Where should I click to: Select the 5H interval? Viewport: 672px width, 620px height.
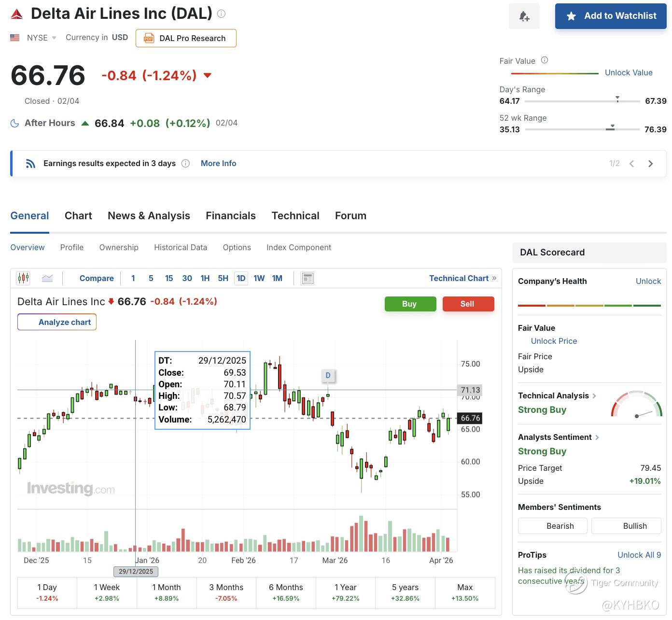[223, 278]
